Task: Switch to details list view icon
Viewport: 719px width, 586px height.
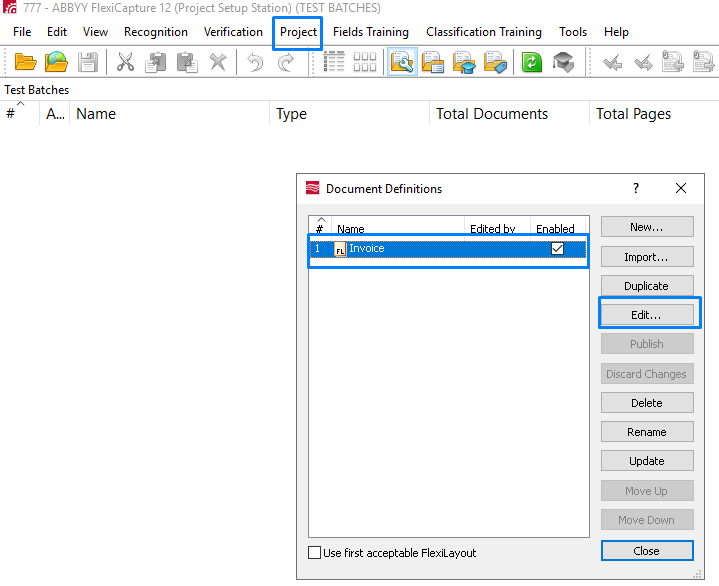Action: point(334,61)
